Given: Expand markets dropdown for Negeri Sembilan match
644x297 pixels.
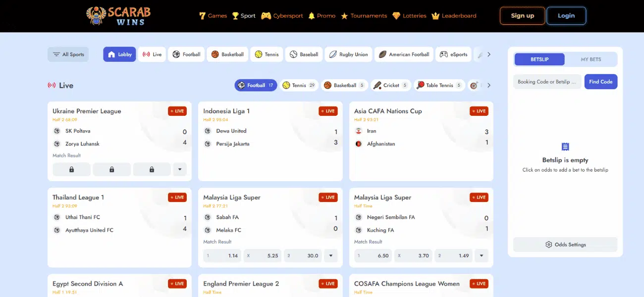Looking at the screenshot, I should coord(482,255).
